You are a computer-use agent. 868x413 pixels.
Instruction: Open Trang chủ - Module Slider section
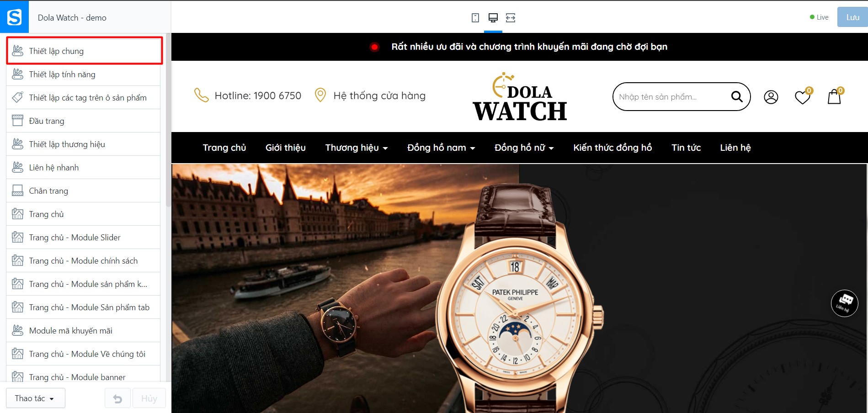point(83,237)
